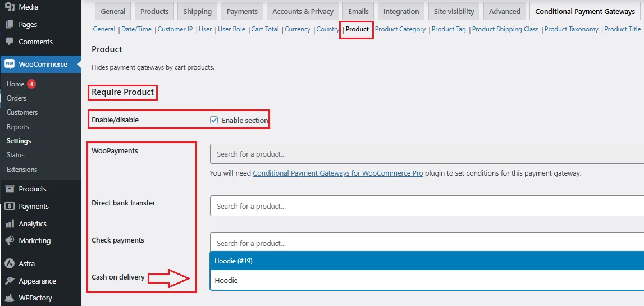Click the Cash on delivery label

118,277
